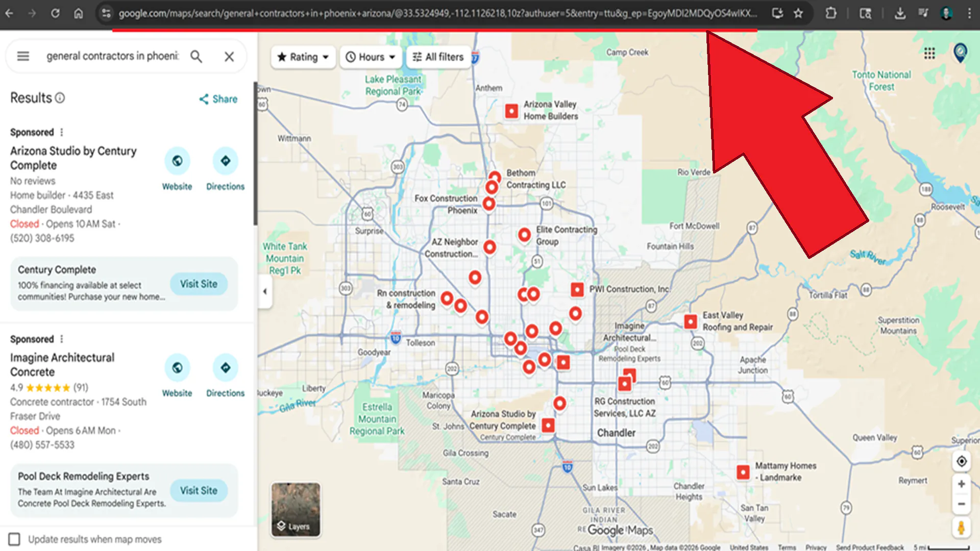This screenshot has height=551, width=980.
Task: Go to the browser home page icon
Action: 78,13
